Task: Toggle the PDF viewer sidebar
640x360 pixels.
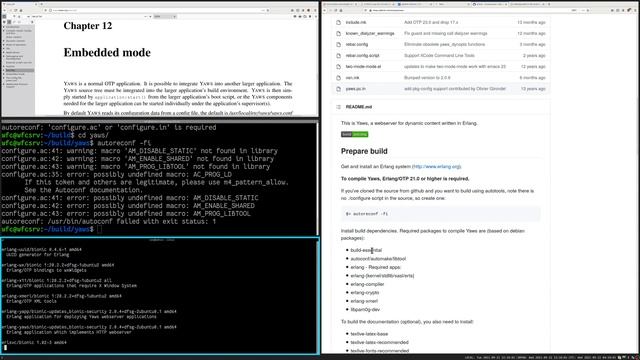Action: point(4,17)
